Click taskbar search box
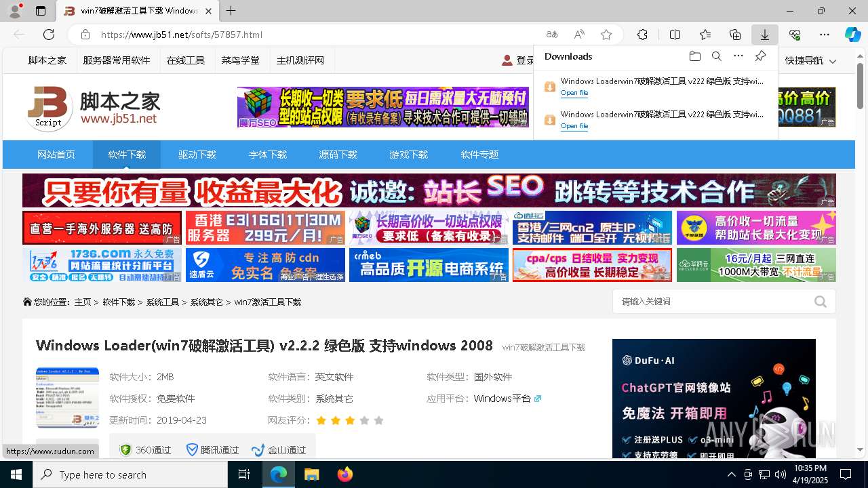Screen dimensions: 868x488 130,474
